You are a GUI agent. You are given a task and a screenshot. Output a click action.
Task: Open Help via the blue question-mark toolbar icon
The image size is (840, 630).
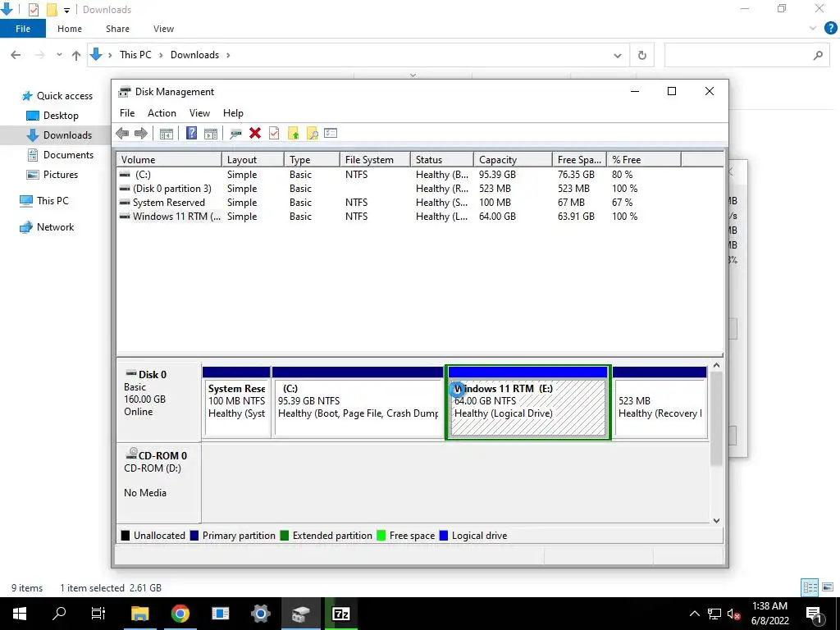pyautogui.click(x=191, y=134)
